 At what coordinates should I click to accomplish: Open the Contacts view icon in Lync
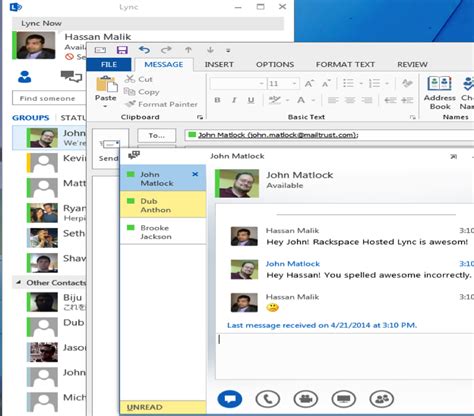point(25,77)
